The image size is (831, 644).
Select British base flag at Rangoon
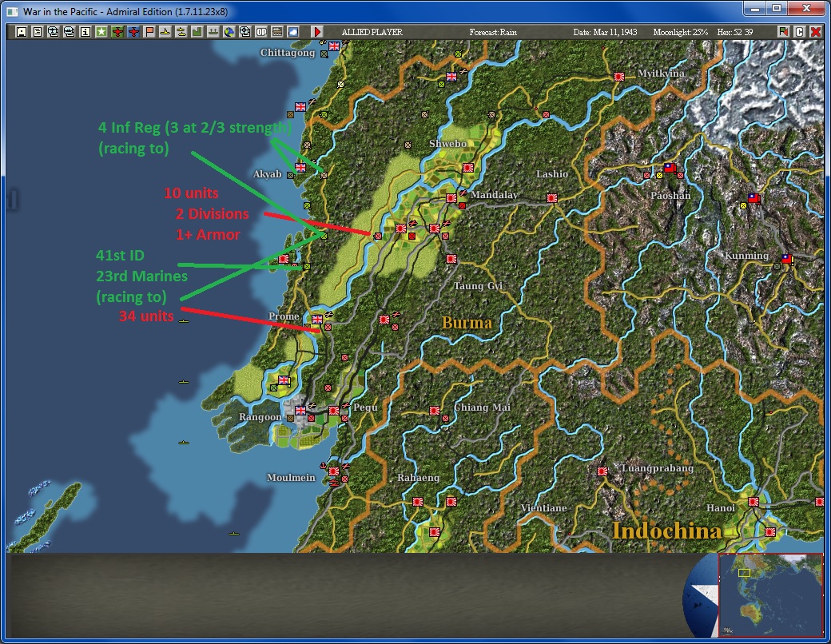[300, 410]
